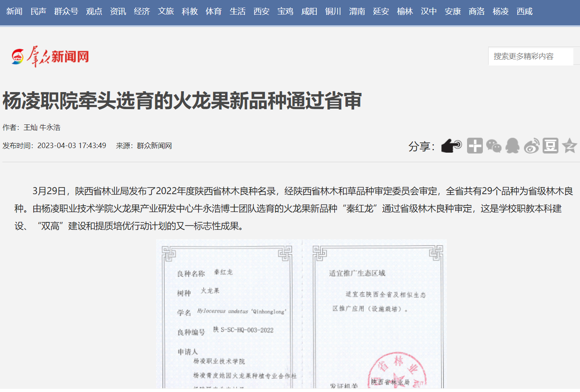This screenshot has width=580, height=392.
Task: Select 杨凌 in top navigation
Action: [501, 12]
